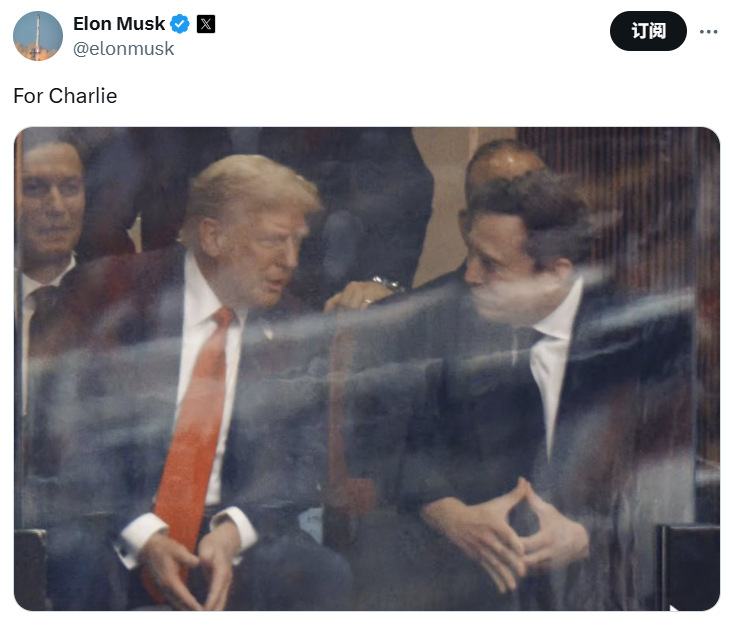
Task: Click the blue verified checkmark badge
Action: (179, 24)
